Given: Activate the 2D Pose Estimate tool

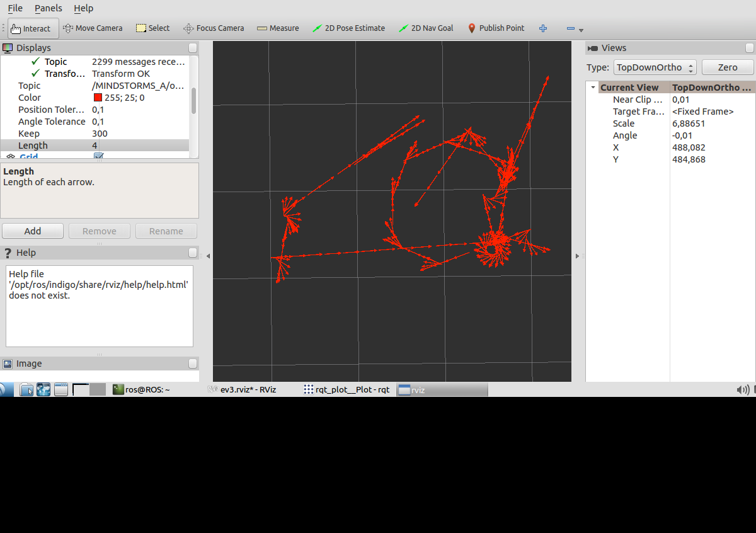Looking at the screenshot, I should 348,28.
